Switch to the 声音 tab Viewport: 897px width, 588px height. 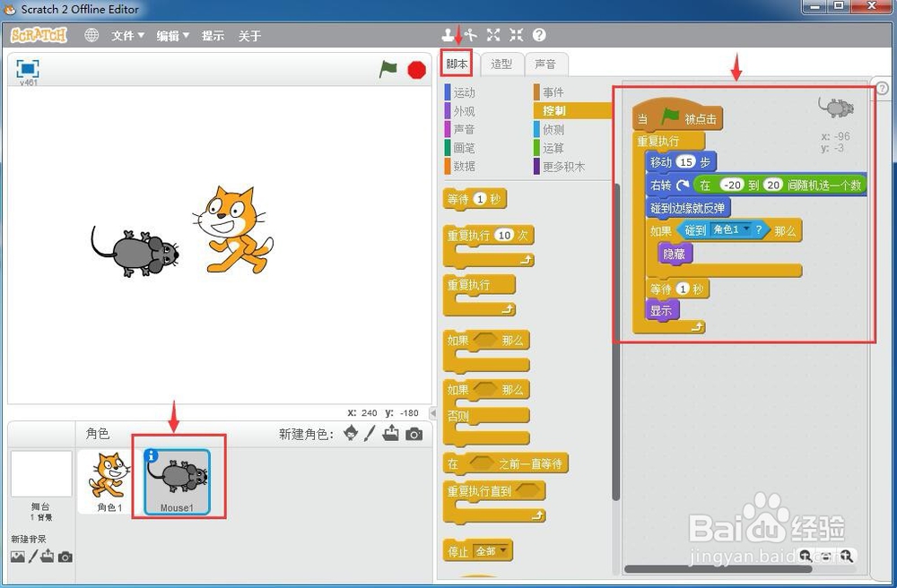click(x=545, y=64)
